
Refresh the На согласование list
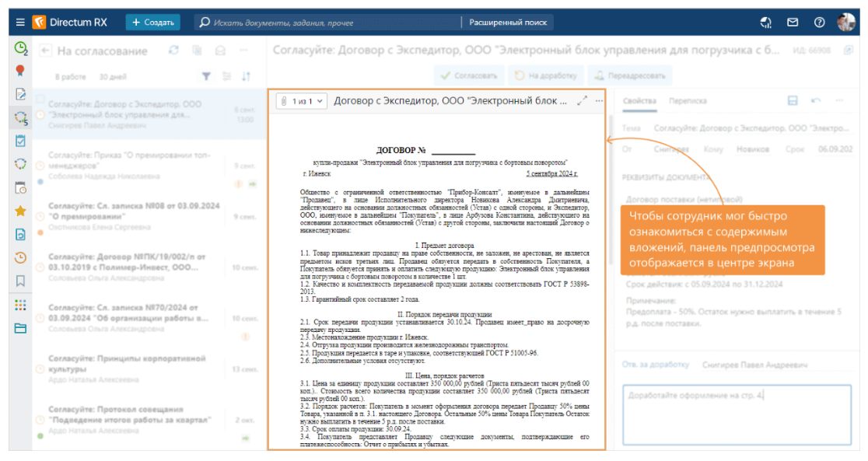173,51
